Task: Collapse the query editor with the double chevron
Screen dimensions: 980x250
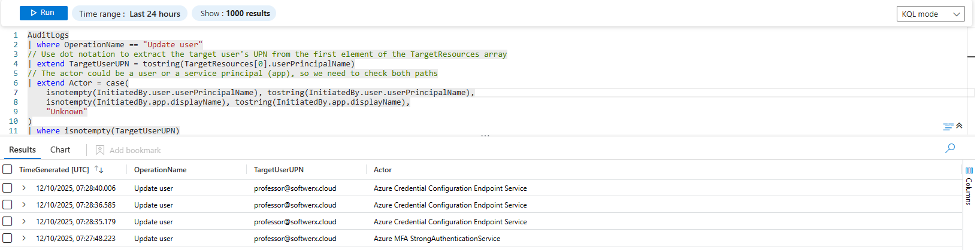Action: tap(959, 126)
